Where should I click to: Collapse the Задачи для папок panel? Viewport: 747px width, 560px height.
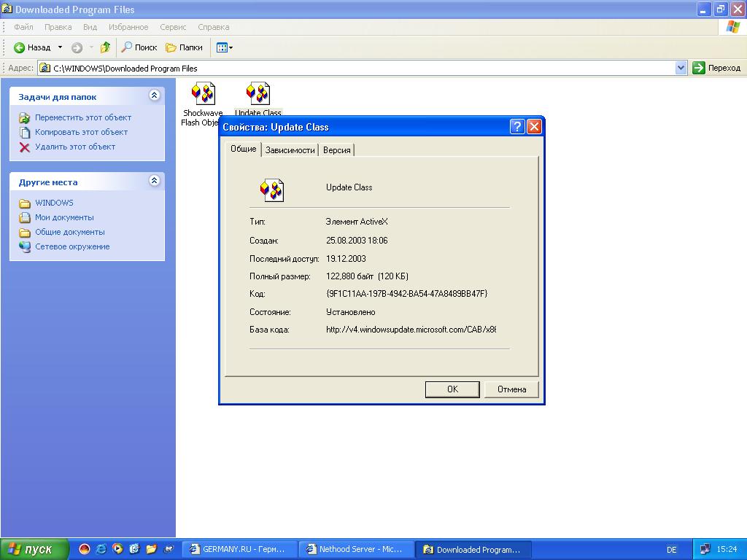(x=154, y=96)
